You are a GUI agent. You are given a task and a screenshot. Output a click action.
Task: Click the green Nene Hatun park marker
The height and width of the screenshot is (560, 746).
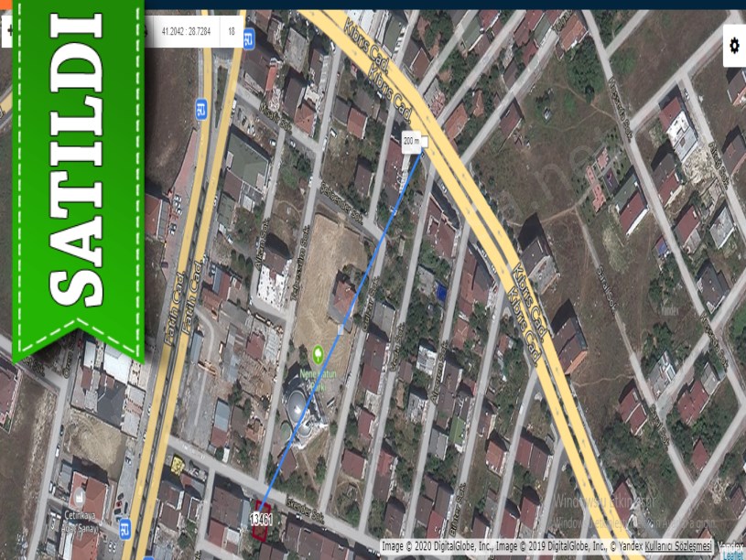(x=319, y=353)
